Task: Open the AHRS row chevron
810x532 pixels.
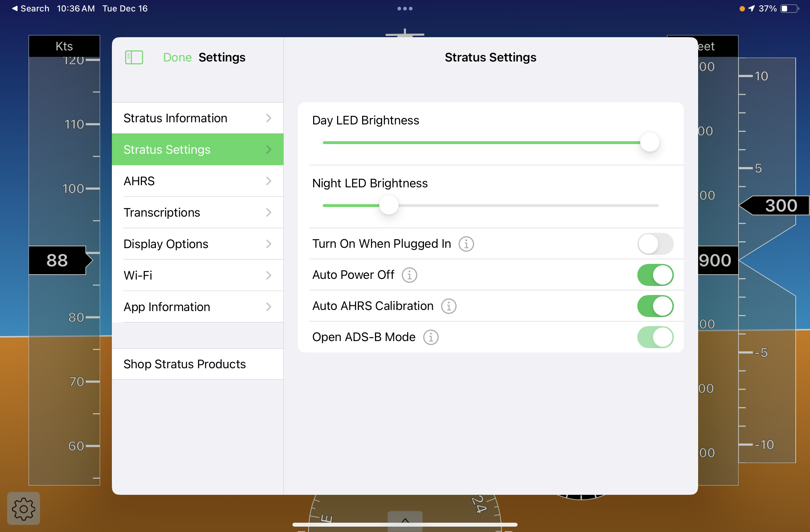Action: click(x=269, y=181)
